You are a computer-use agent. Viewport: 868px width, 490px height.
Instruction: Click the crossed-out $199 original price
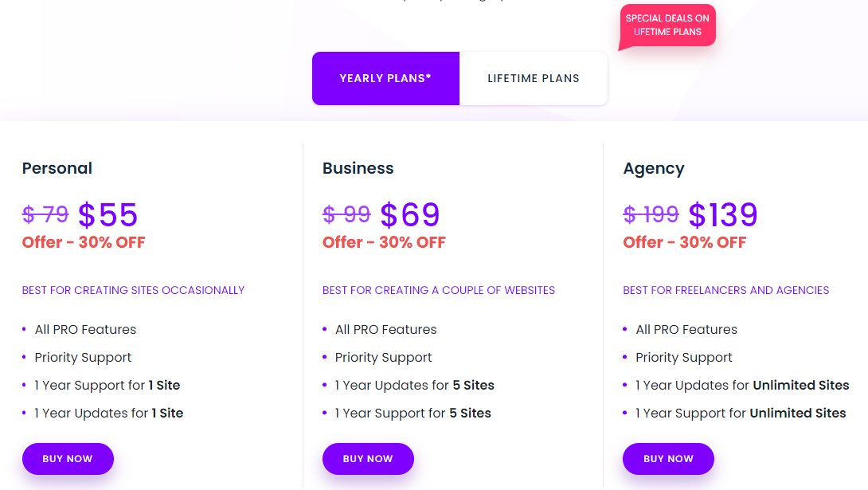click(x=651, y=215)
